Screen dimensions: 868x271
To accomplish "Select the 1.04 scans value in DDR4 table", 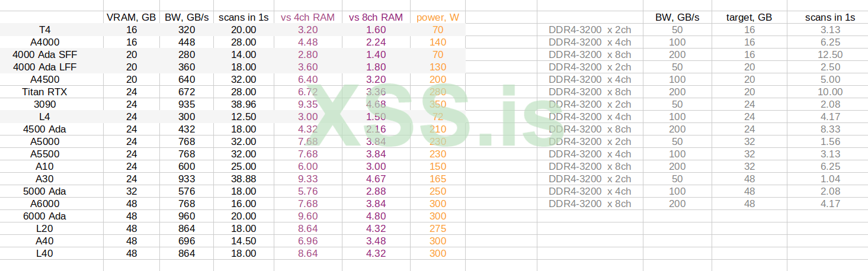I will pyautogui.click(x=829, y=179).
